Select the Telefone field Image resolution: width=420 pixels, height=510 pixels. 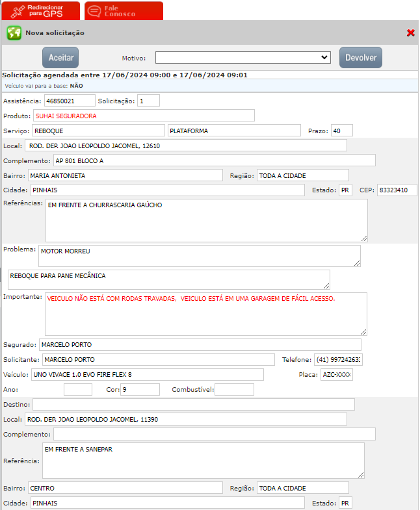click(x=338, y=359)
